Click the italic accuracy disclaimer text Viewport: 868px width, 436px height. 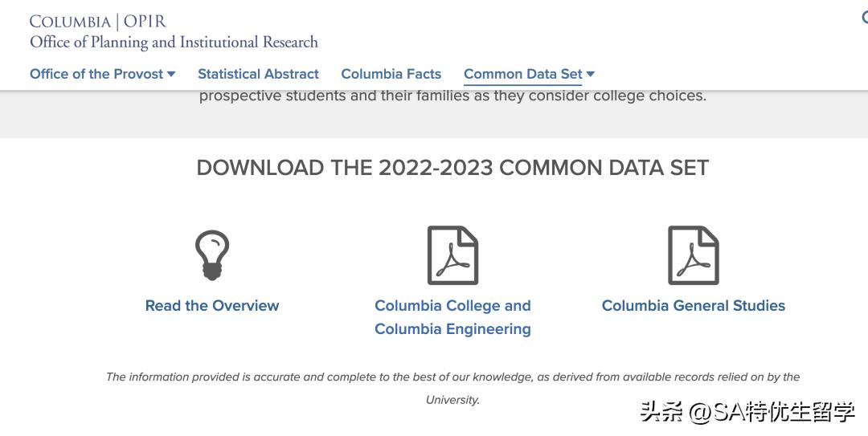coord(452,377)
